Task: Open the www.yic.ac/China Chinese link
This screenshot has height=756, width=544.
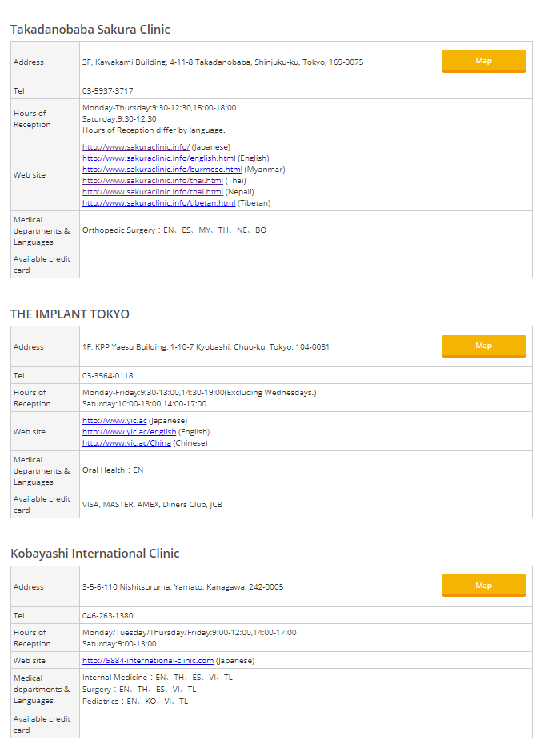Action: tap(126, 443)
